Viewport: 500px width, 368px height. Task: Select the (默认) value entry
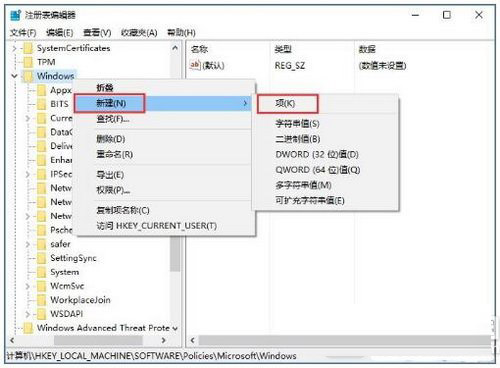213,66
